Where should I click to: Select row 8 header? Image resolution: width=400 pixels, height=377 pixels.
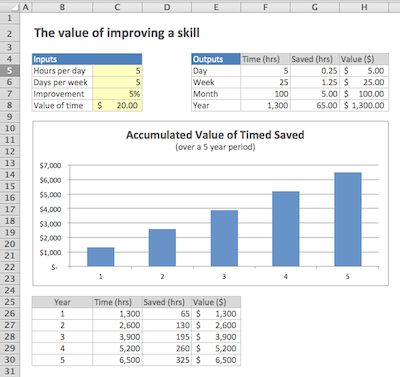point(10,105)
